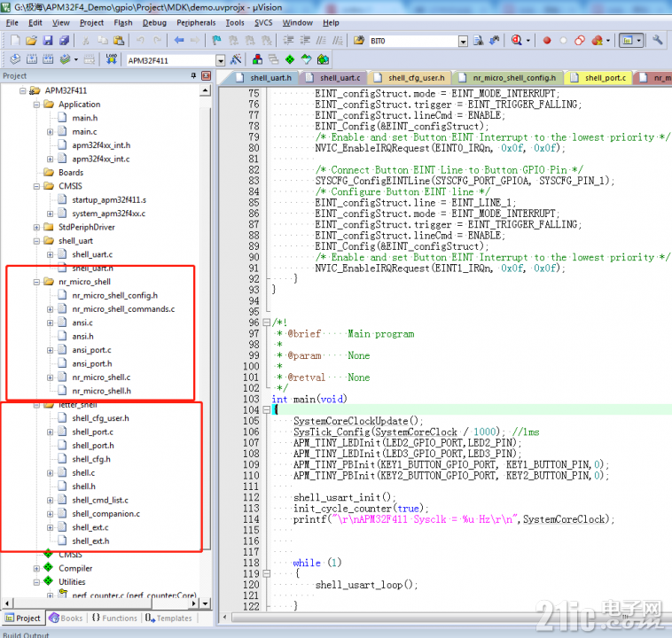
Task: Indent selected lines toolbar icon
Action: [288, 40]
